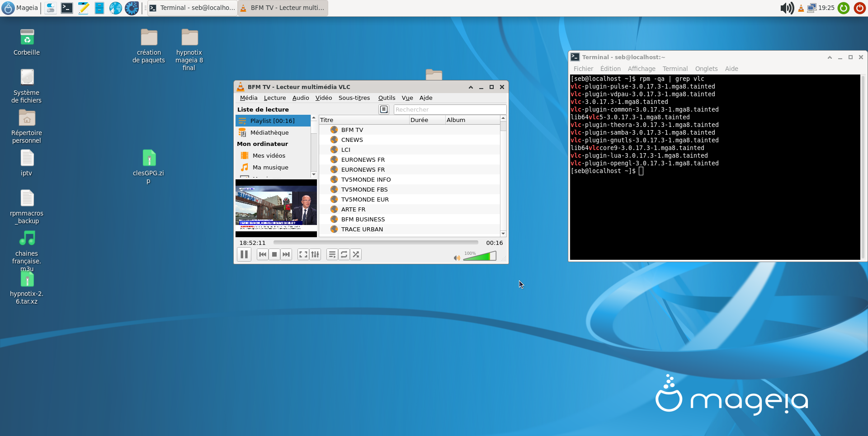Click the VLC video preview thumbnail
Viewport: 868px width, 436px height.
coord(276,208)
